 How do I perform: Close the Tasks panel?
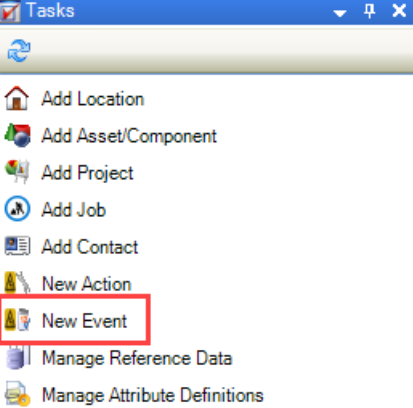[x=399, y=11]
